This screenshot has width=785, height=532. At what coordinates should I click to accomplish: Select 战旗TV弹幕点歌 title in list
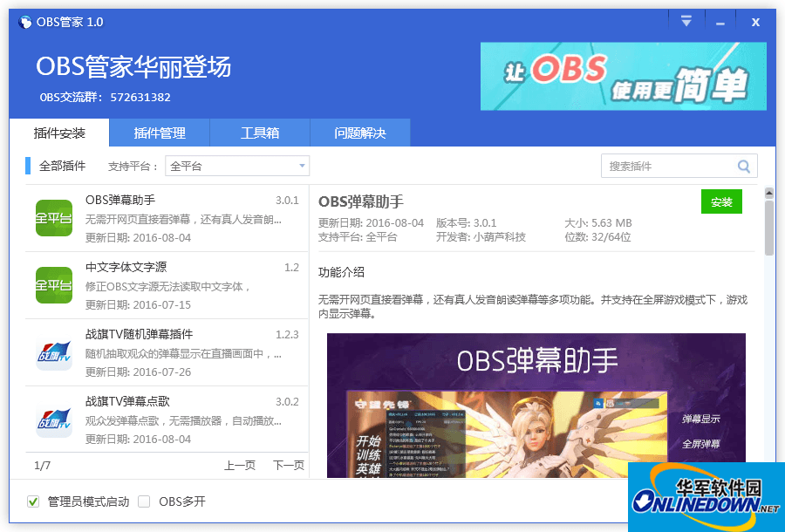(127, 401)
